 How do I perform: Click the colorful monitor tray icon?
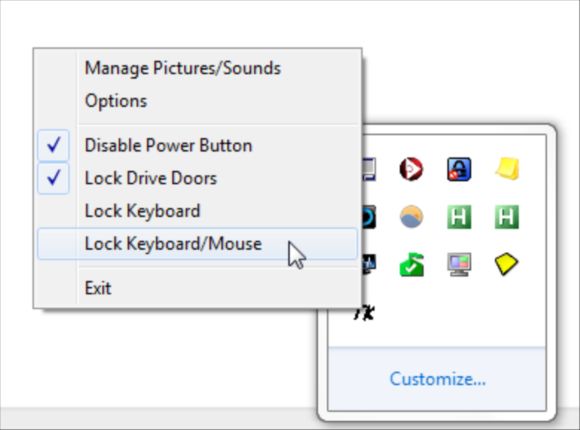[x=459, y=264]
